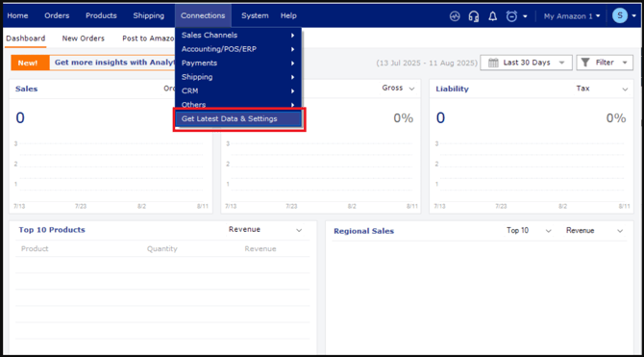Expand the My Amazon 1 account dropdown

pos(572,16)
